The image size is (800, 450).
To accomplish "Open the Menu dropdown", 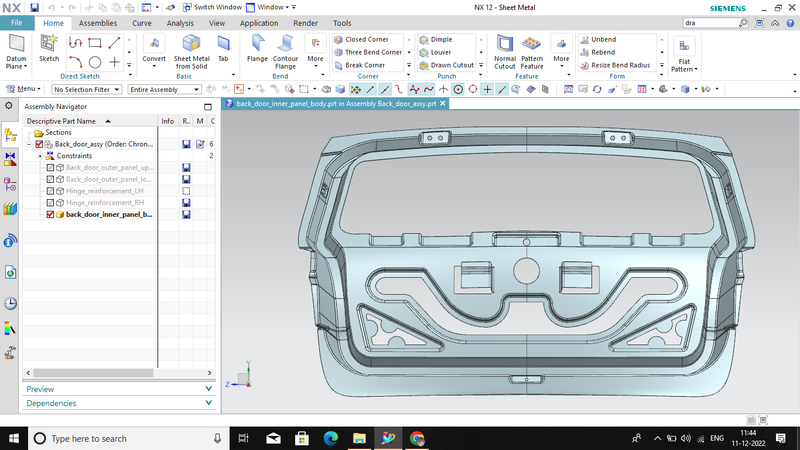I will pyautogui.click(x=24, y=89).
